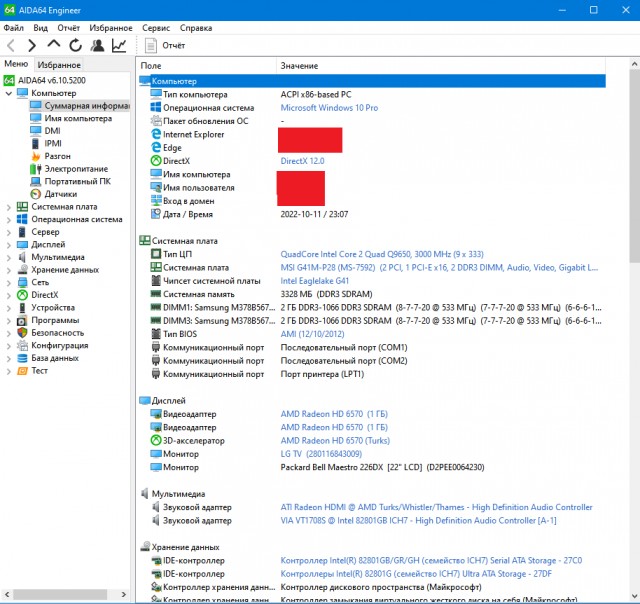Screen dimensions: 640x604
Task: Open the MSI G41M-P28 motherboard link
Action: 439,268
